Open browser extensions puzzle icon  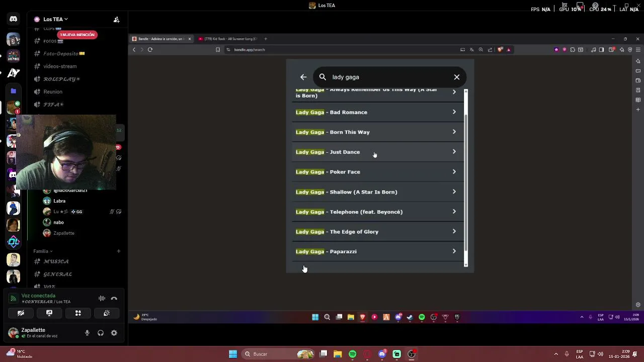tap(573, 49)
